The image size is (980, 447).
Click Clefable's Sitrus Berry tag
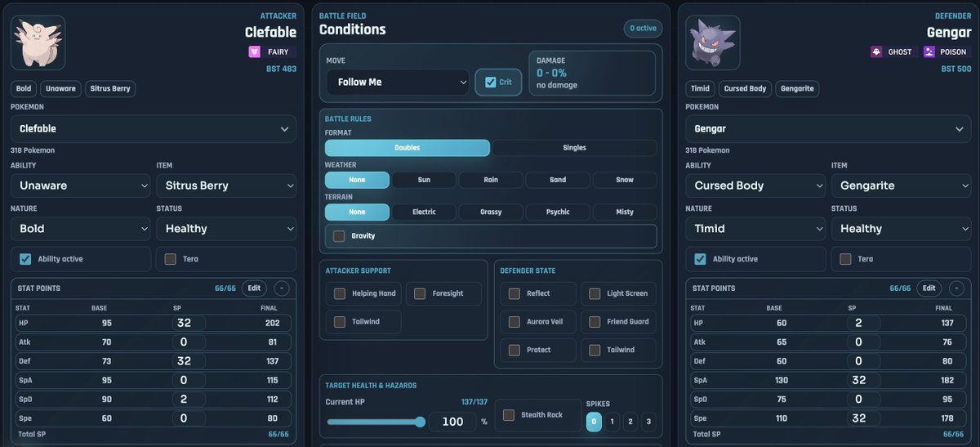[110, 88]
